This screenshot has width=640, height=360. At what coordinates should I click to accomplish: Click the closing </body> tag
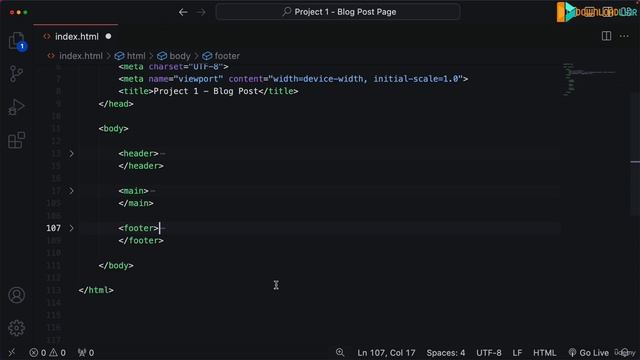[116, 265]
